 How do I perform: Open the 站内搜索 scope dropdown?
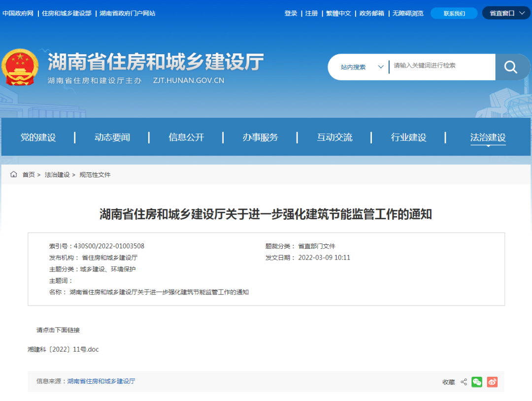(362, 67)
